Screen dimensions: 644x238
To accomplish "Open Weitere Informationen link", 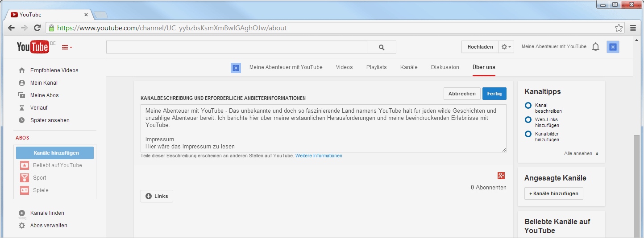I will [319, 156].
